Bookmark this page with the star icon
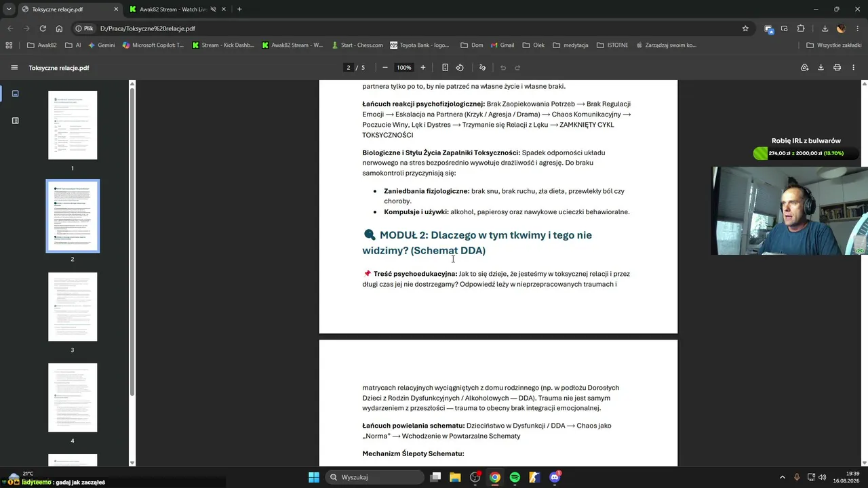 [745, 28]
